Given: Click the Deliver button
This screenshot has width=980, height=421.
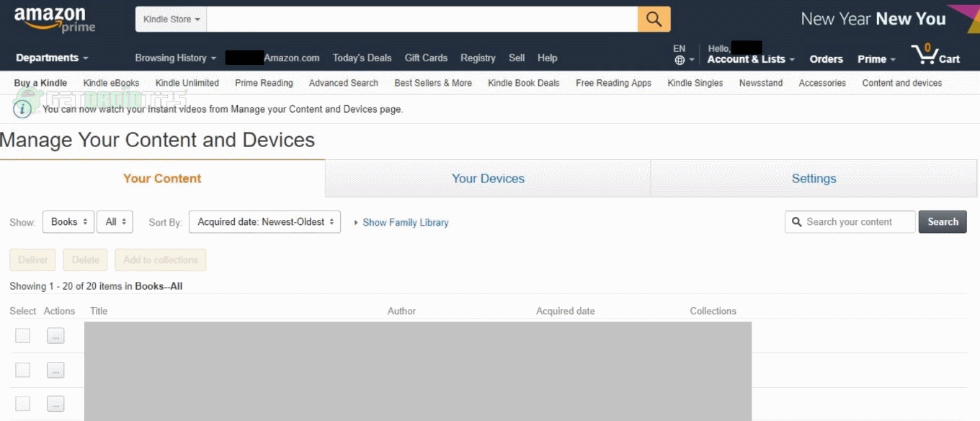Looking at the screenshot, I should [33, 260].
